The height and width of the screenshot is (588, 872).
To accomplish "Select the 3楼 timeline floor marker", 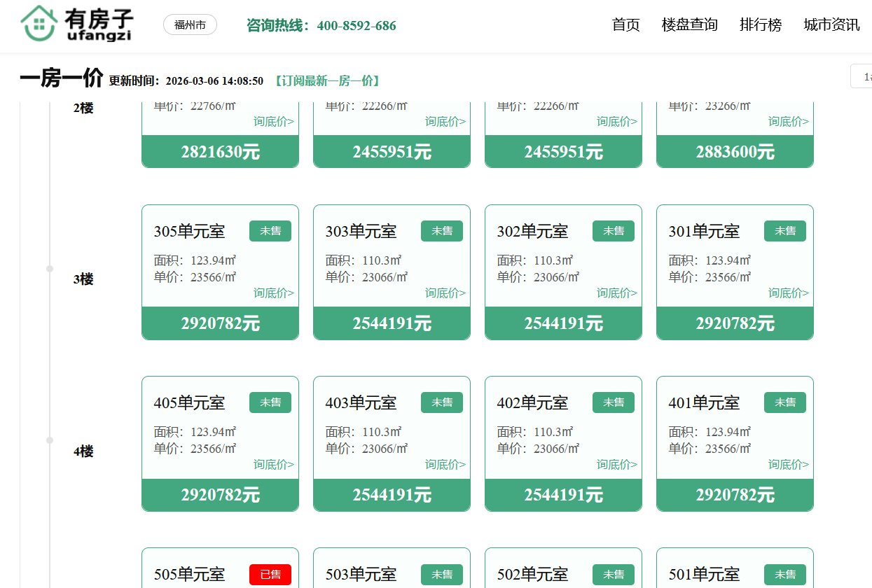I will point(83,279).
